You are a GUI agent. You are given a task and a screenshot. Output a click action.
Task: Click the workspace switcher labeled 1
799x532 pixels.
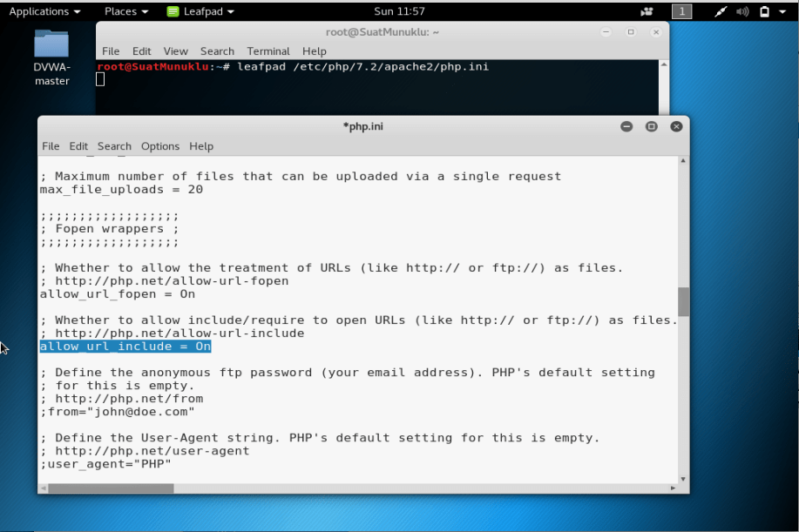coord(681,11)
